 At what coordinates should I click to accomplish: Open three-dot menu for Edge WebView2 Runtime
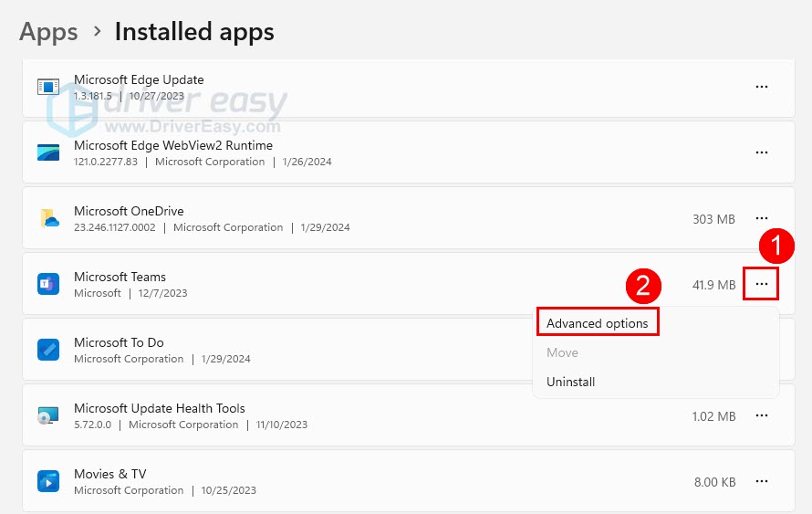[x=762, y=152]
